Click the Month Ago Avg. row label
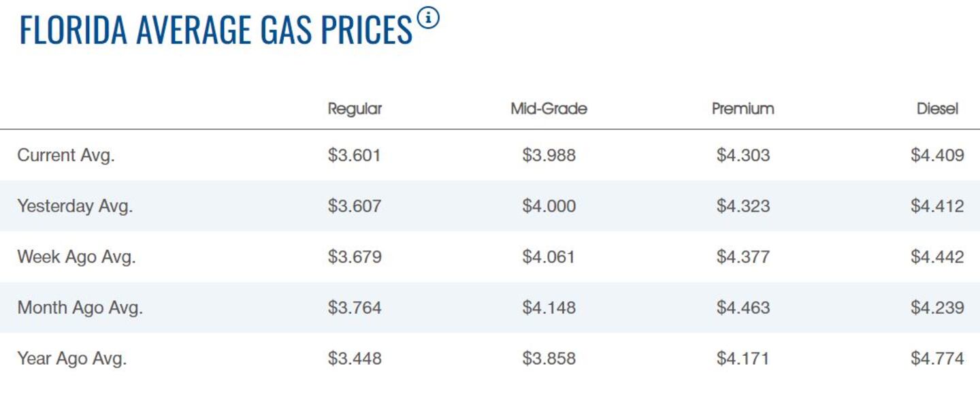Image resolution: width=980 pixels, height=396 pixels. pos(80,308)
